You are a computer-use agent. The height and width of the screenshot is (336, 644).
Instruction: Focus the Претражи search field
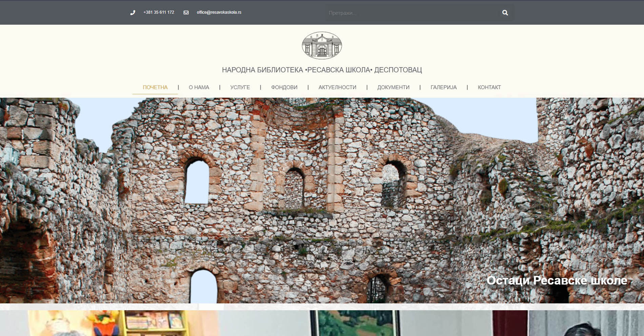click(410, 13)
